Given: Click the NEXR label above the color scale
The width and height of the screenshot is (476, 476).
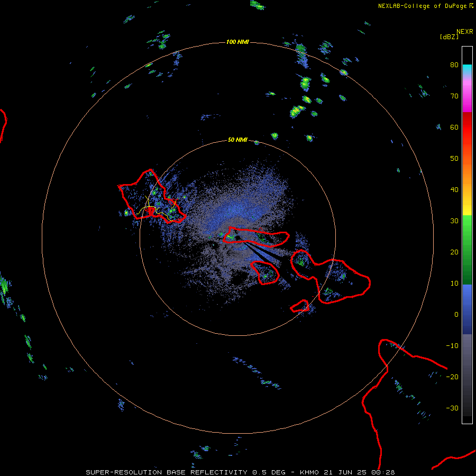Looking at the screenshot, I should click(464, 32).
